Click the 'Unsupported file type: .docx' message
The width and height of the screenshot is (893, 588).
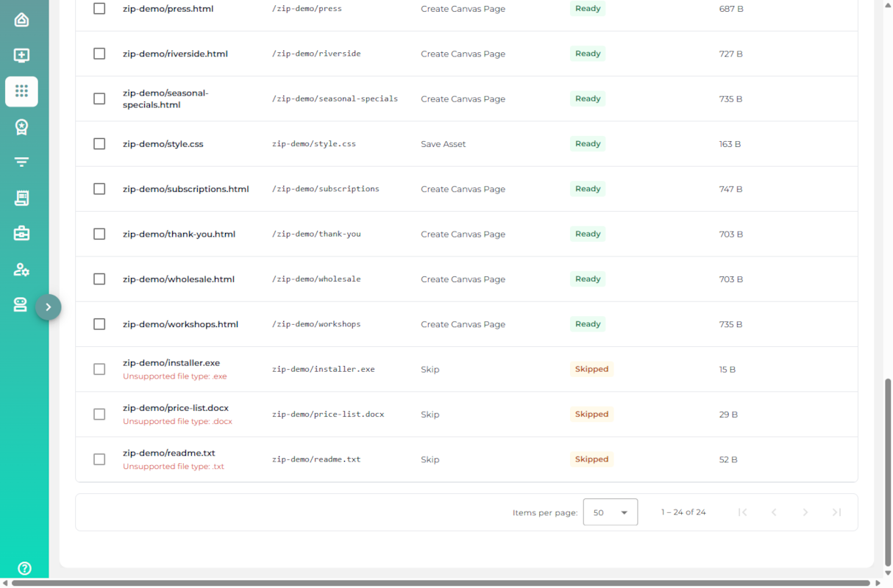pyautogui.click(x=178, y=421)
